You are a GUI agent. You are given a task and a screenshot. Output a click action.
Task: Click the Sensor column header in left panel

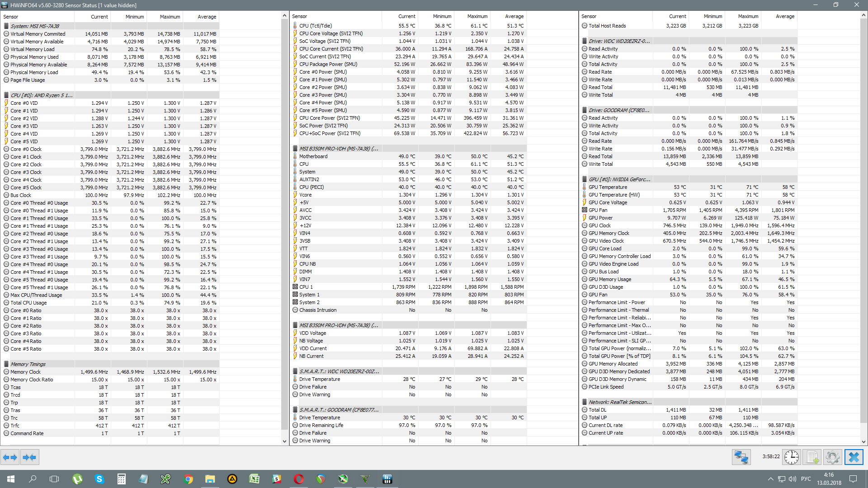[x=38, y=17]
